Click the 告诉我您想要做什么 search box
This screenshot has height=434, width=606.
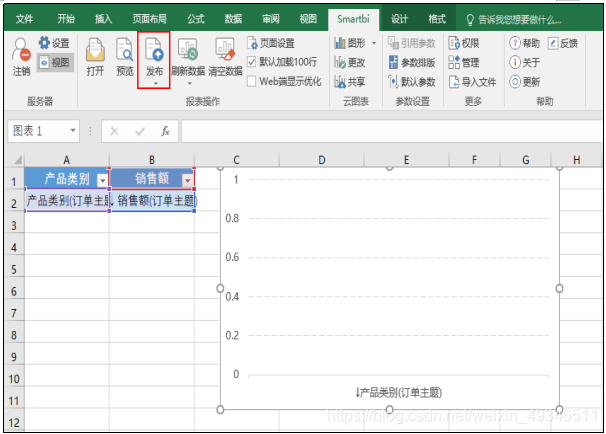[514, 19]
